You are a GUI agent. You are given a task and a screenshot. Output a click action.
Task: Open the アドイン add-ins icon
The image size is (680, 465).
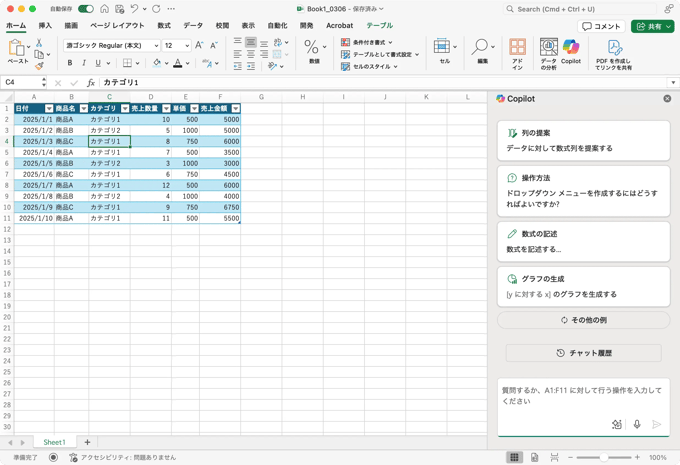click(517, 46)
